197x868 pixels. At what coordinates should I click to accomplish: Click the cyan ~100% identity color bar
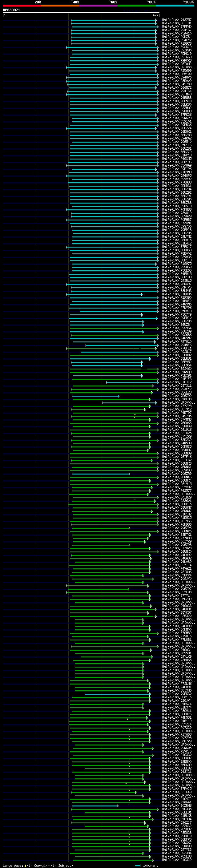(175, 6)
